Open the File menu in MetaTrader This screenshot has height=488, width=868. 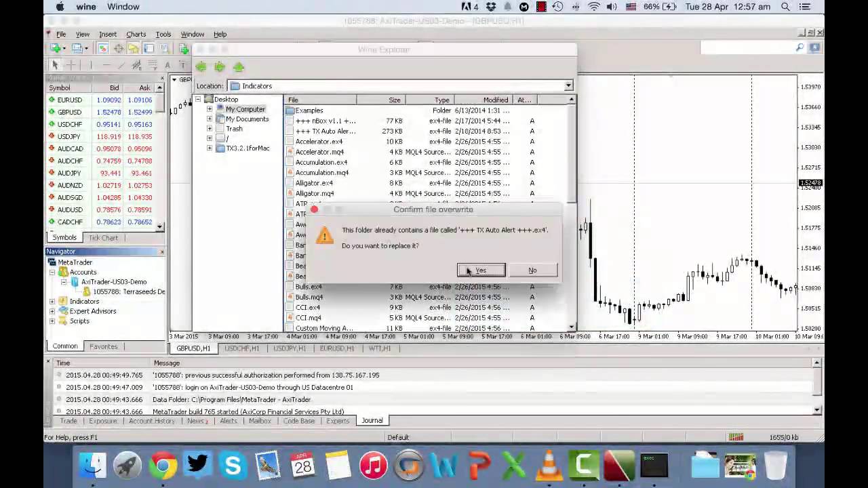pos(61,34)
